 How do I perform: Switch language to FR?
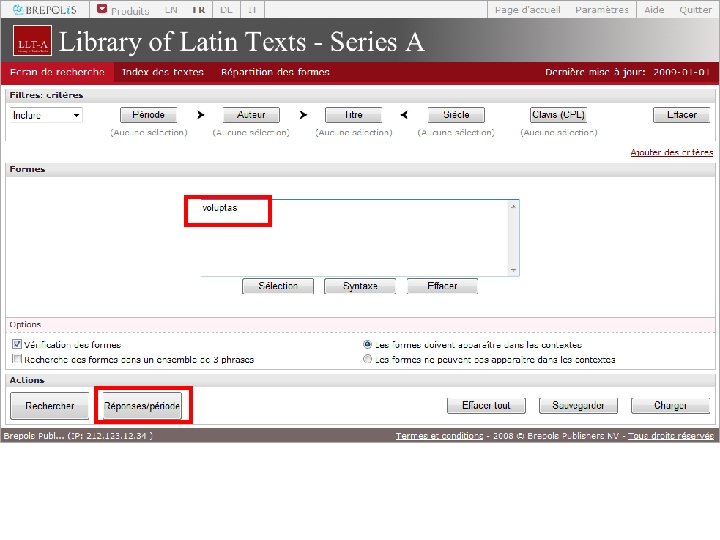(x=199, y=10)
